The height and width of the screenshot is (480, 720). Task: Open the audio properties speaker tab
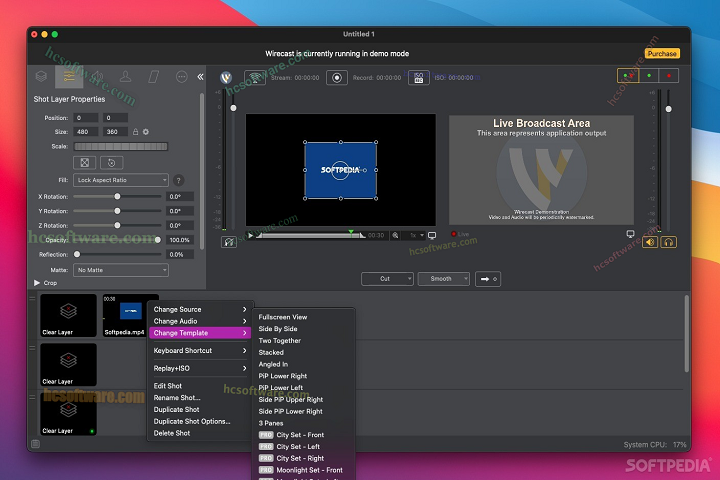pos(97,76)
